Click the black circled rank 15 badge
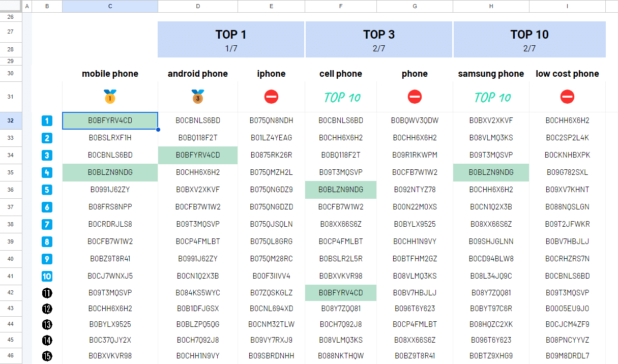This screenshot has width=618, height=364. [x=47, y=356]
